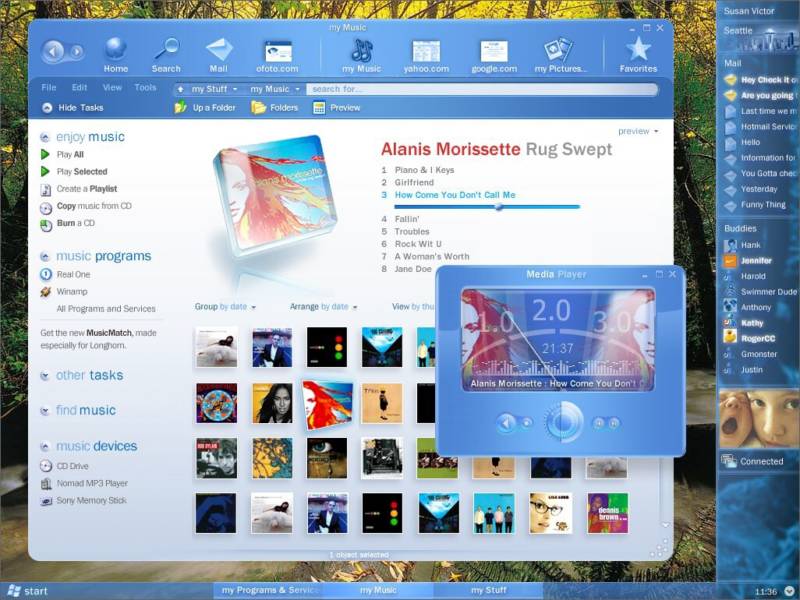
Task: Switch to my Programs & Services taskbar button
Action: tap(268, 590)
